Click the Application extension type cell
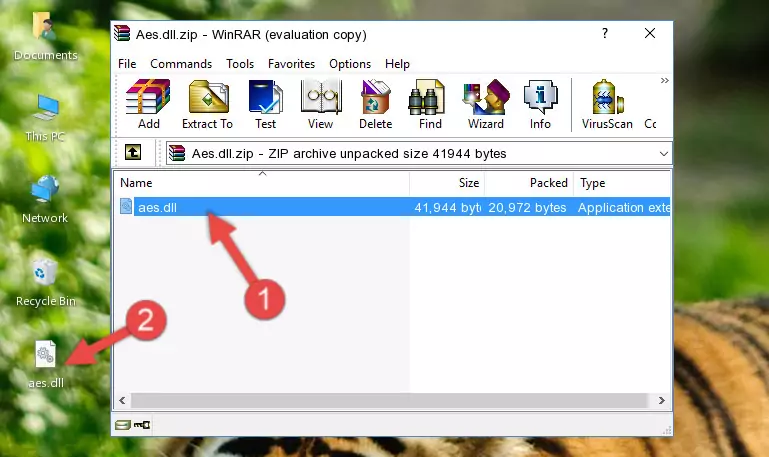Image resolution: width=769 pixels, height=457 pixels. click(x=623, y=207)
